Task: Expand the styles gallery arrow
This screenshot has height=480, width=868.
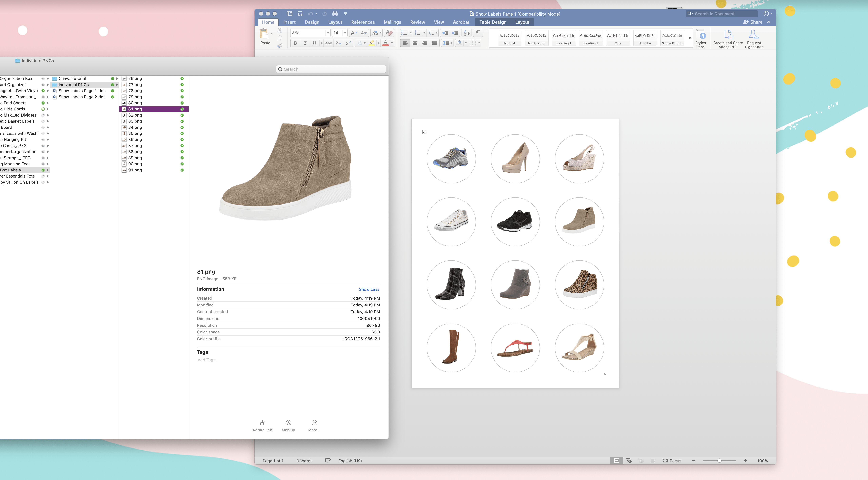Action: click(690, 38)
